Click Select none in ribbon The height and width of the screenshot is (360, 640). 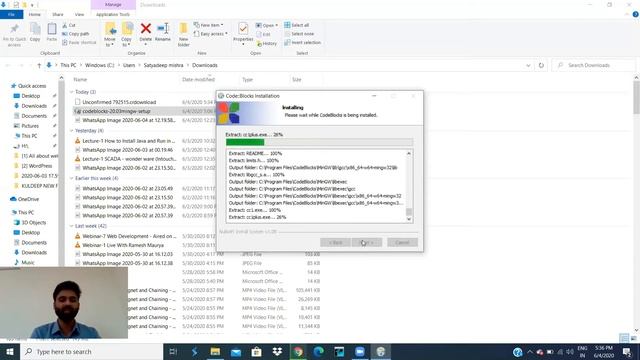pyautogui.click(x=299, y=34)
